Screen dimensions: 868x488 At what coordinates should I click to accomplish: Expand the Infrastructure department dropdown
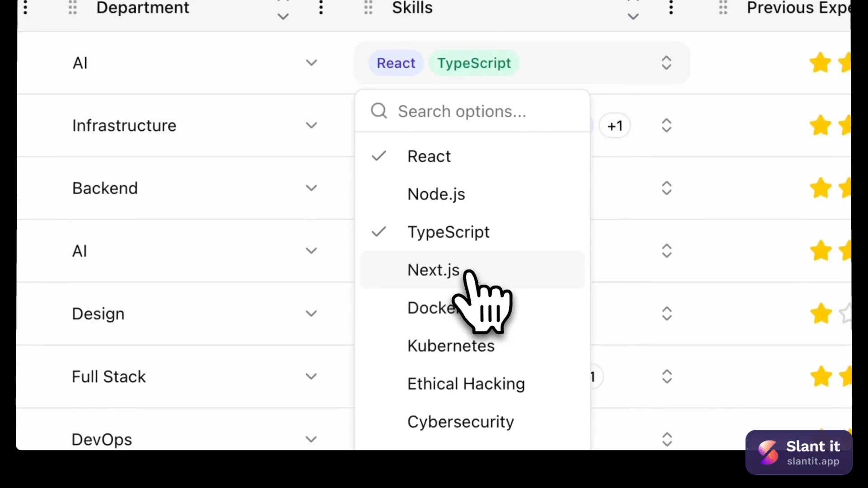click(311, 126)
